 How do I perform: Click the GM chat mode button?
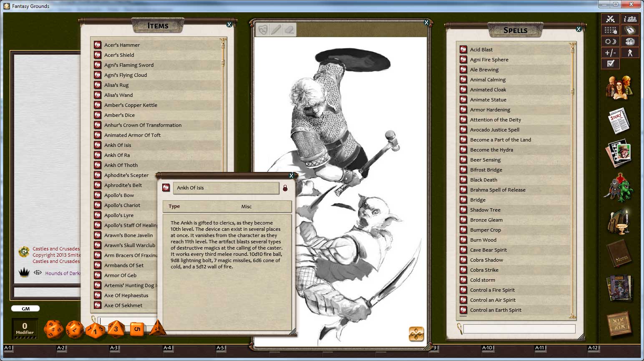click(25, 308)
